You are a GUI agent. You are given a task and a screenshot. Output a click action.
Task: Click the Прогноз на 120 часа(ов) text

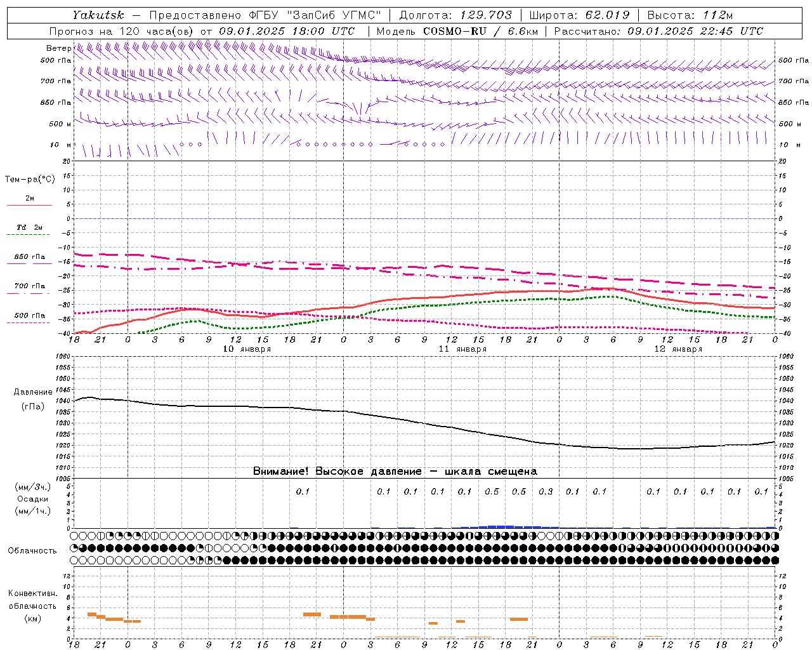[x=122, y=31]
